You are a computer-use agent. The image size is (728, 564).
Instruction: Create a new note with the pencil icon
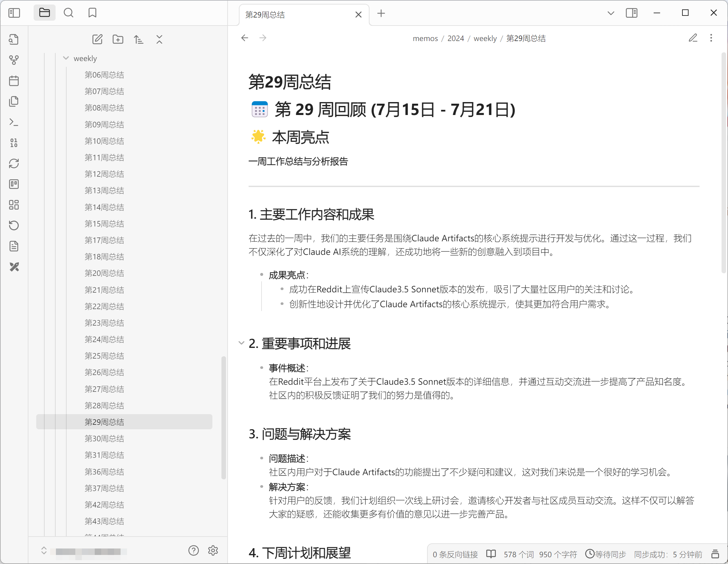tap(97, 39)
